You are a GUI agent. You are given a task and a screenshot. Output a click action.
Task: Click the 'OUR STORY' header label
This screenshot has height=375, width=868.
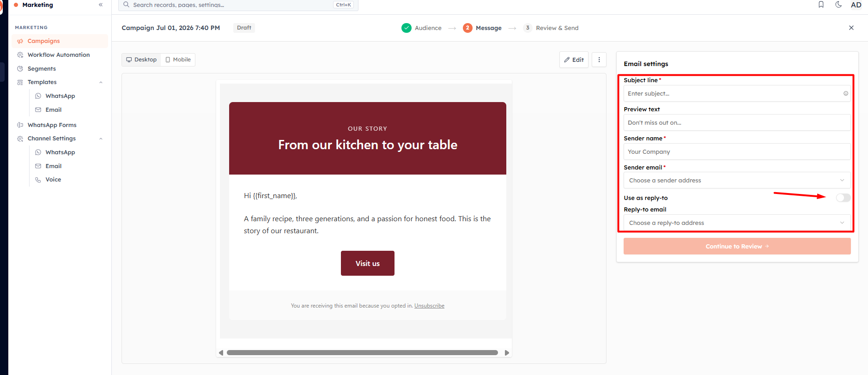coord(368,129)
